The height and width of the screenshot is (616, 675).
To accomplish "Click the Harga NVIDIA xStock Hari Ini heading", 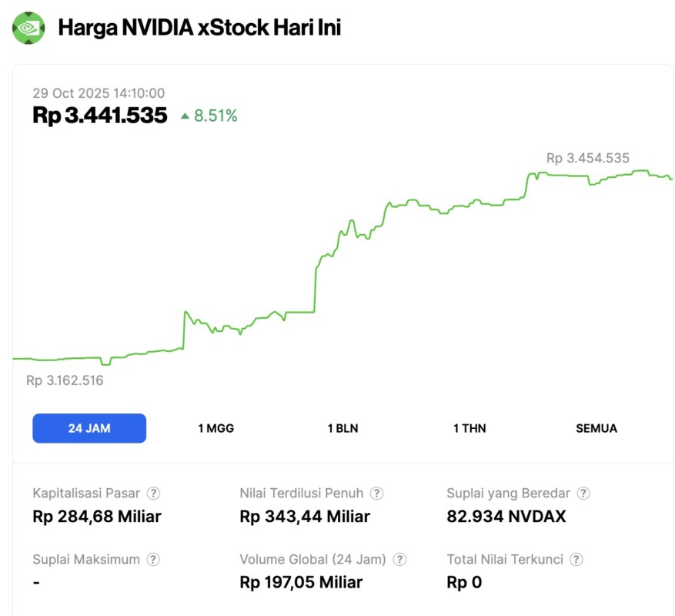I will [x=199, y=28].
